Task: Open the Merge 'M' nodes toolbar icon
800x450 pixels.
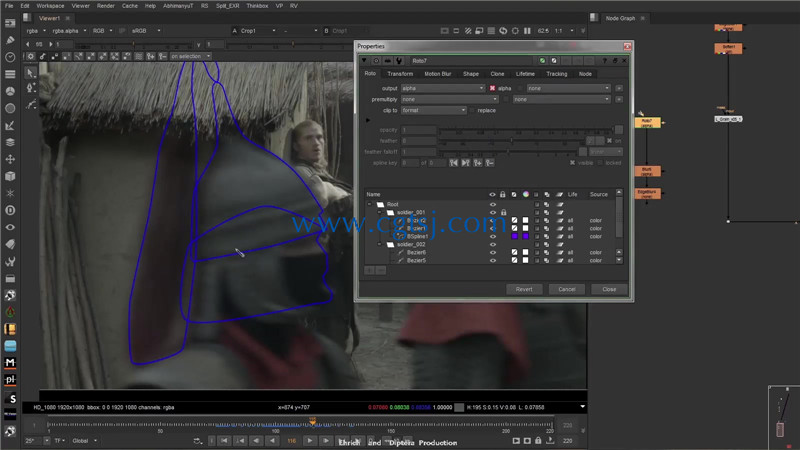Action: [x=10, y=363]
